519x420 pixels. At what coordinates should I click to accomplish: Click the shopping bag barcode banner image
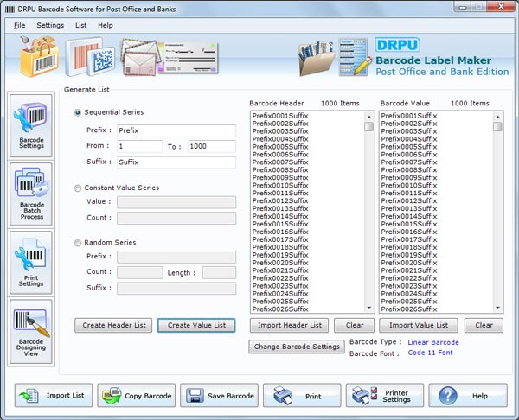(x=39, y=56)
